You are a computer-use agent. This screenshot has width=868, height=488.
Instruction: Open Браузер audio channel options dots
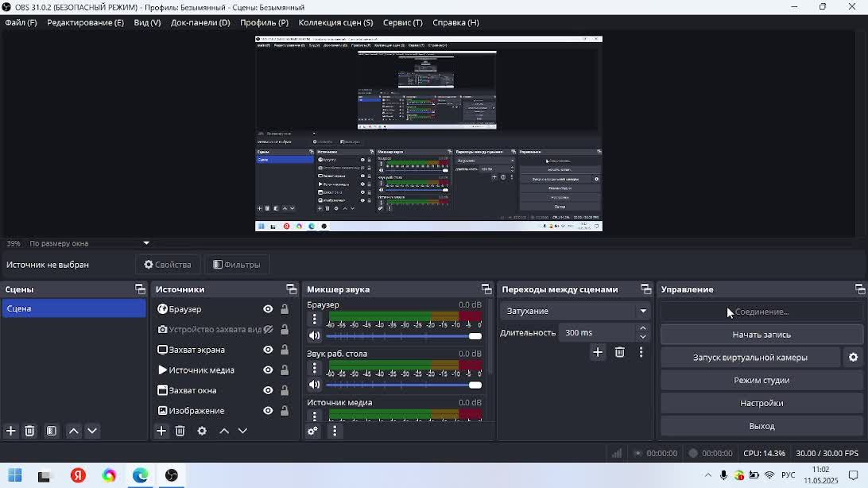click(315, 320)
